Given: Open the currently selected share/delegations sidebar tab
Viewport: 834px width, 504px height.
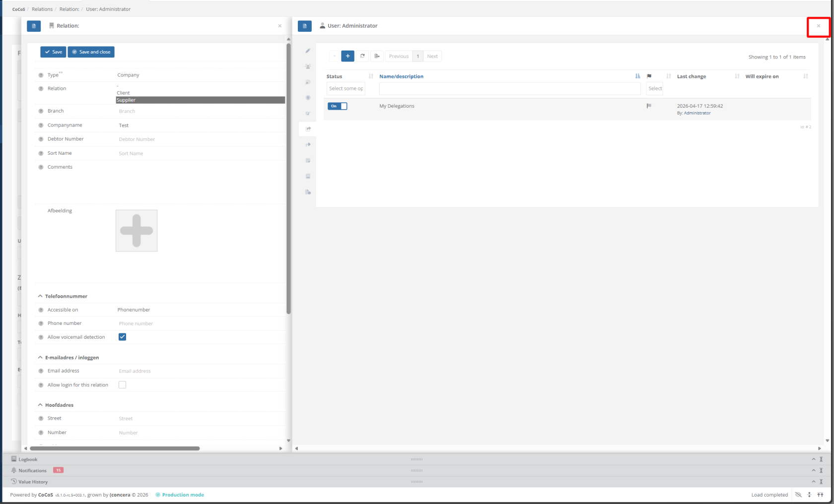Looking at the screenshot, I should coord(308,129).
